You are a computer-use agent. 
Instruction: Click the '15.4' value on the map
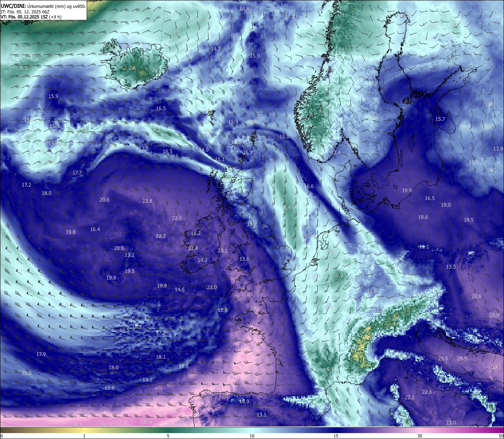tap(233, 122)
